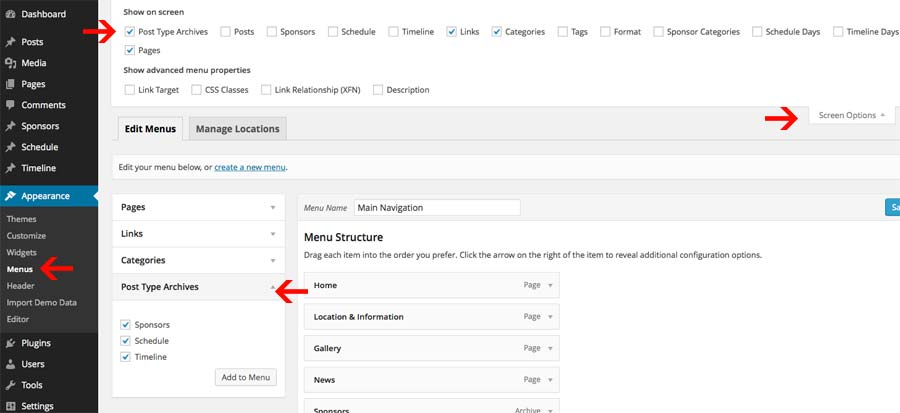Click the Users person icon

[x=10, y=364]
